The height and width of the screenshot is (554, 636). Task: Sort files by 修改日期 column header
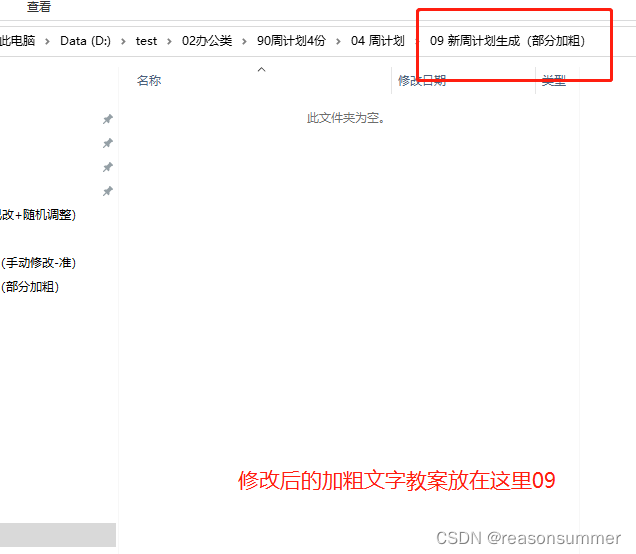422,80
